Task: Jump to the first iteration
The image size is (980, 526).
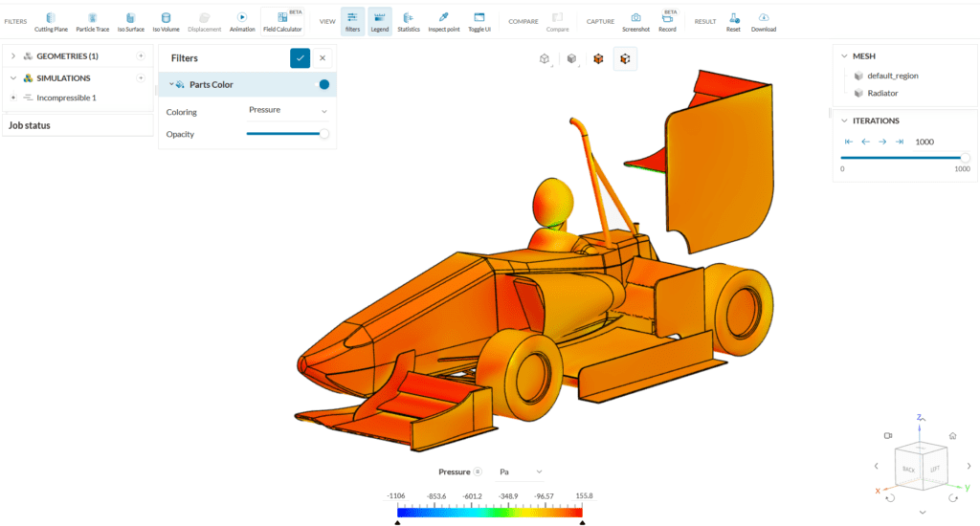Action: tap(848, 142)
